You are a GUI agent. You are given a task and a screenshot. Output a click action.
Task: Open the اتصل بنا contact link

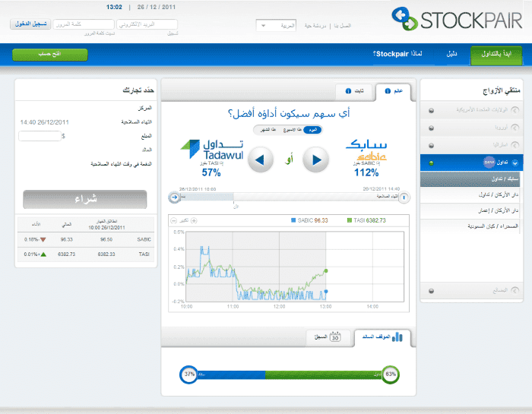(x=342, y=26)
